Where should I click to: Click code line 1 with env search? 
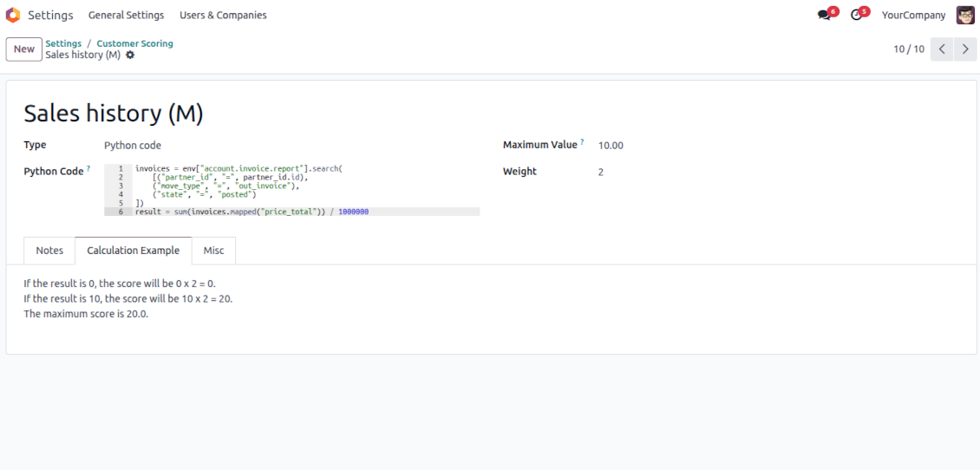click(239, 169)
